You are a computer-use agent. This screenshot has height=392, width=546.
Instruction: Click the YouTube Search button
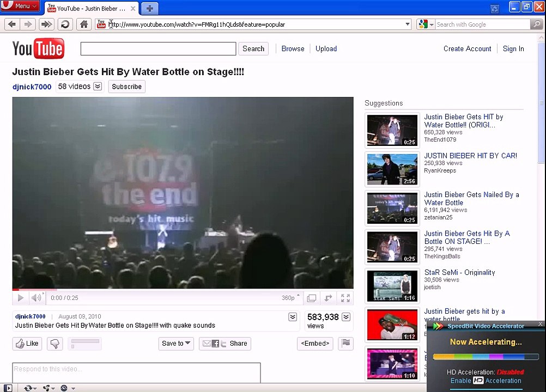pyautogui.click(x=253, y=48)
